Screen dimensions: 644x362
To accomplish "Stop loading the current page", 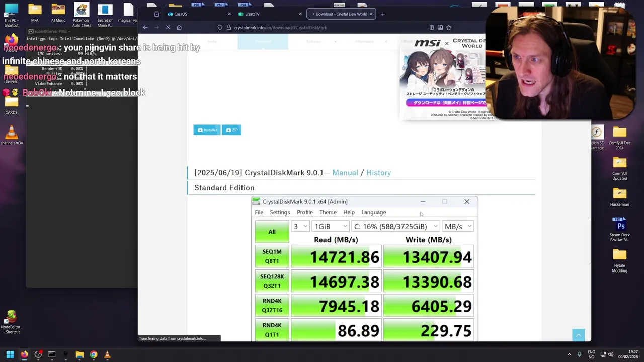I will pyautogui.click(x=168, y=28).
